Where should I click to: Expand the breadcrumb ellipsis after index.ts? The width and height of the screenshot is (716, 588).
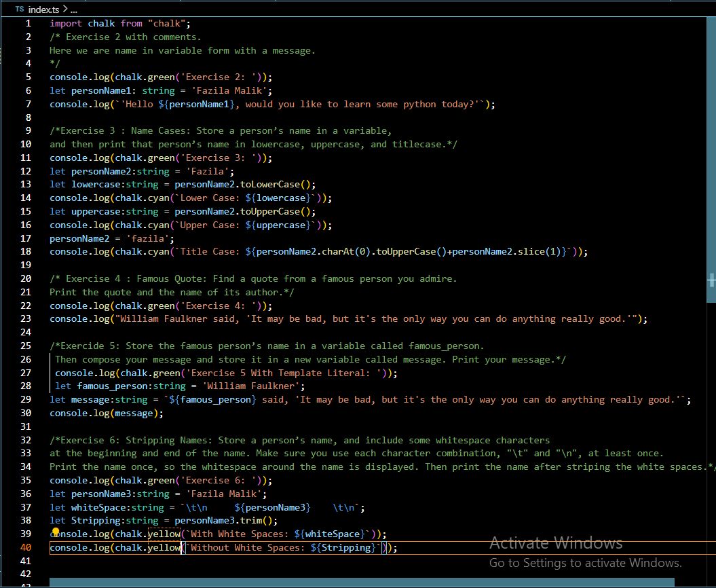pos(73,10)
